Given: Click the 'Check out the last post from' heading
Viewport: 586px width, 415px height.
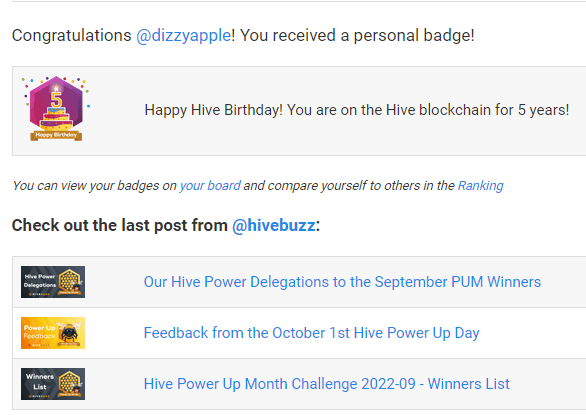Looking at the screenshot, I should coord(120,225).
